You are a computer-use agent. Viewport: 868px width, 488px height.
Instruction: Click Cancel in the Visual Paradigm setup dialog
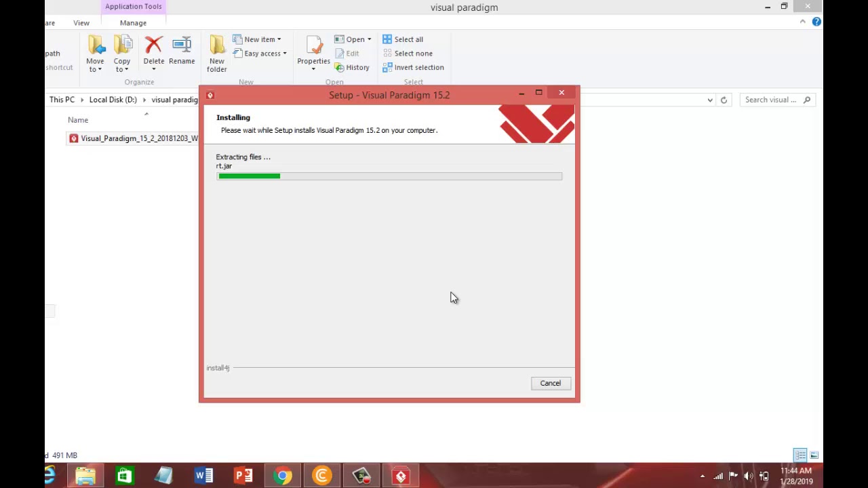point(550,383)
